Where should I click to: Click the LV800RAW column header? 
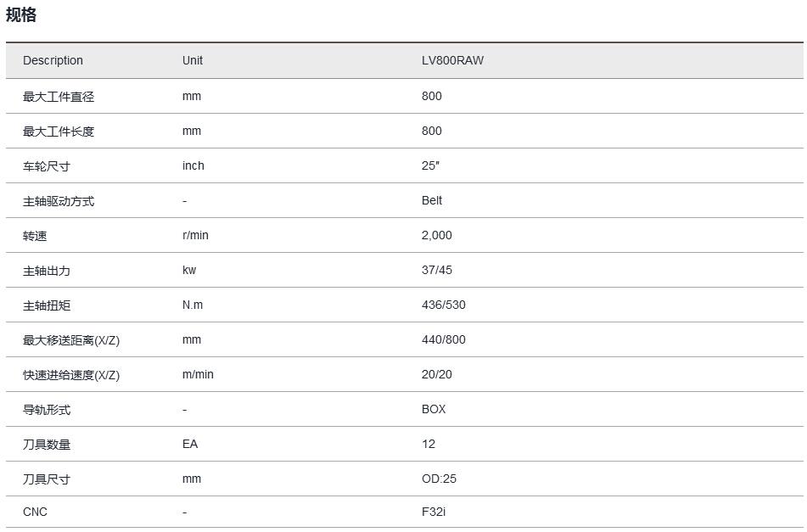tap(452, 60)
